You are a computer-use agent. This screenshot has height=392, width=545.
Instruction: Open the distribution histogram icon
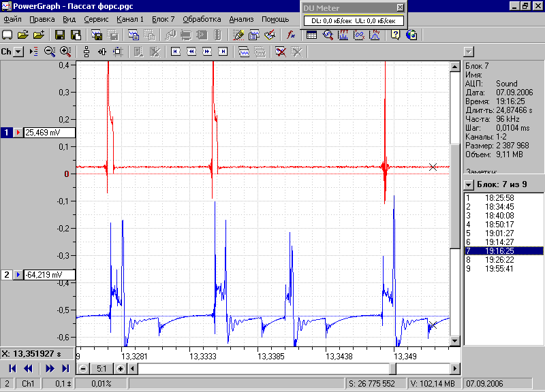(375, 35)
